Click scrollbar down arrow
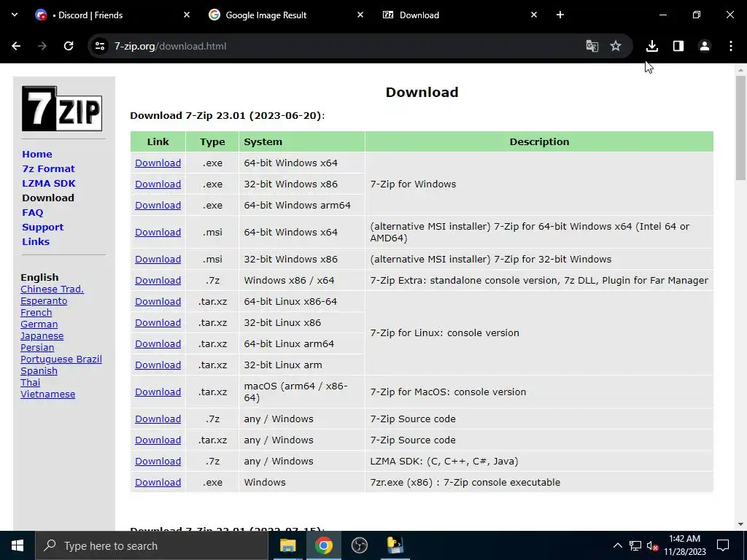This screenshot has height=560, width=747. 740,524
